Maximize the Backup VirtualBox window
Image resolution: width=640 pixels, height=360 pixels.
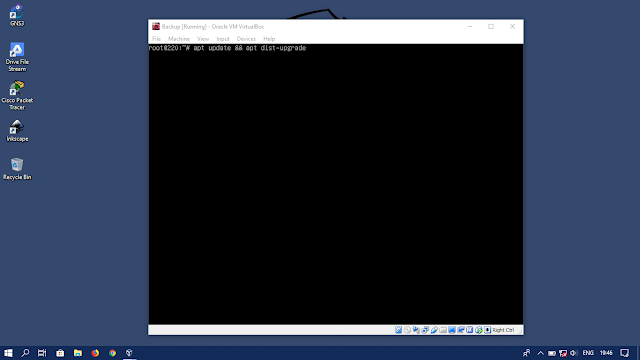tap(491, 27)
